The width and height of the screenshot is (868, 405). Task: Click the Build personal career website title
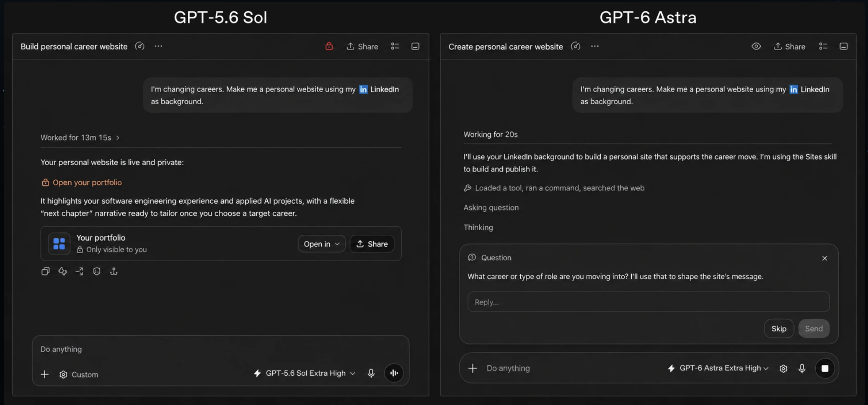(74, 47)
